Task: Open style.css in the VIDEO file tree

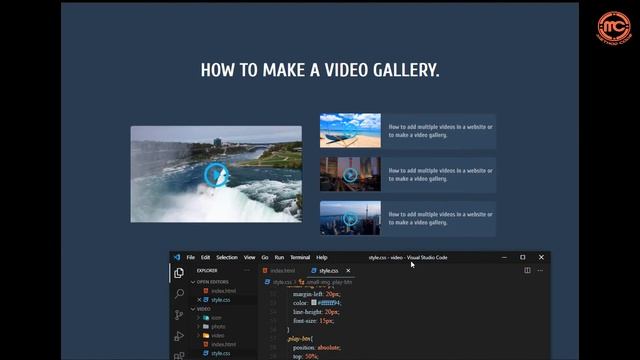Action: [x=221, y=353]
